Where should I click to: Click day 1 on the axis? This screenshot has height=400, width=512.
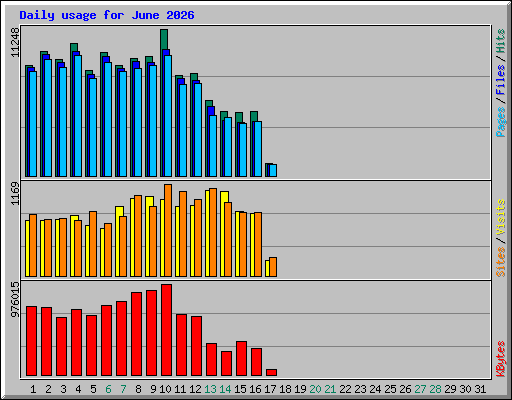pos(33,389)
